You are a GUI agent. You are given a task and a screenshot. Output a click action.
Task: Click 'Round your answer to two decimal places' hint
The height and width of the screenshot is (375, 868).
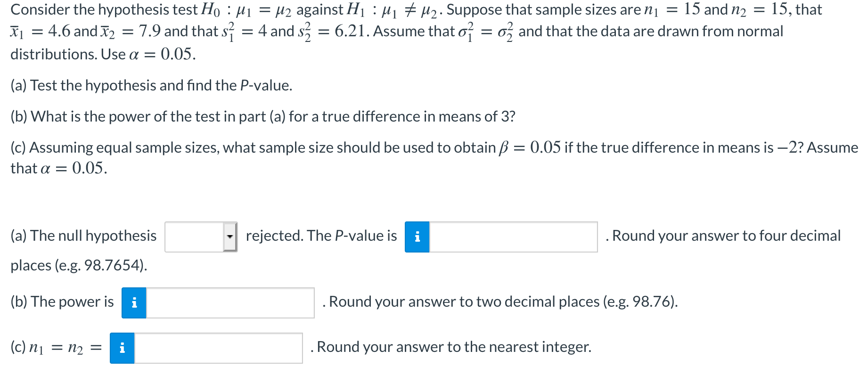500,302
